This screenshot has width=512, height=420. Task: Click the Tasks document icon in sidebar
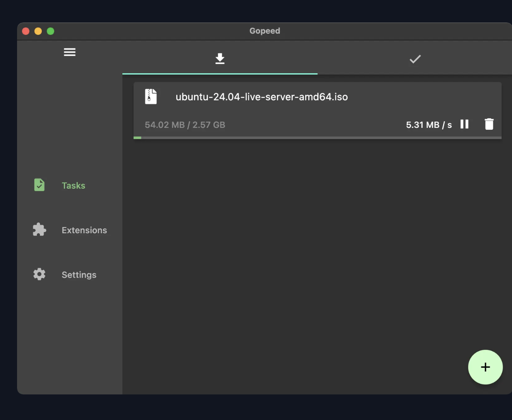tap(39, 185)
